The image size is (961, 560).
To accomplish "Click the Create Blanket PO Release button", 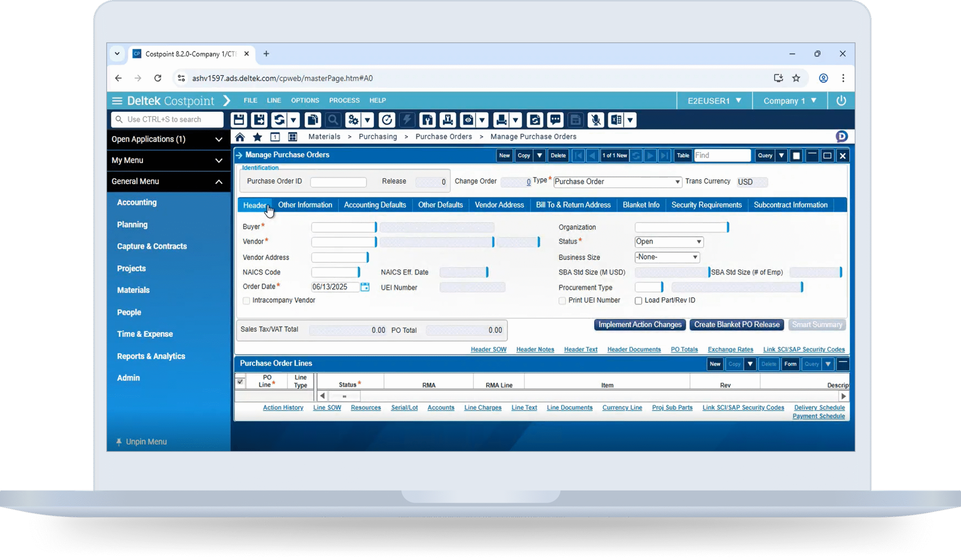I will tap(737, 324).
